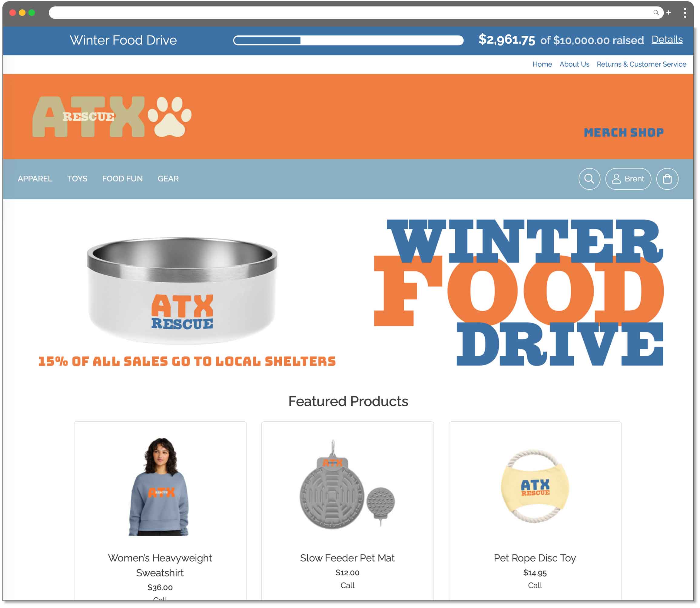Click the browser address bar search icon
The height and width of the screenshot is (608, 700).
tap(656, 12)
